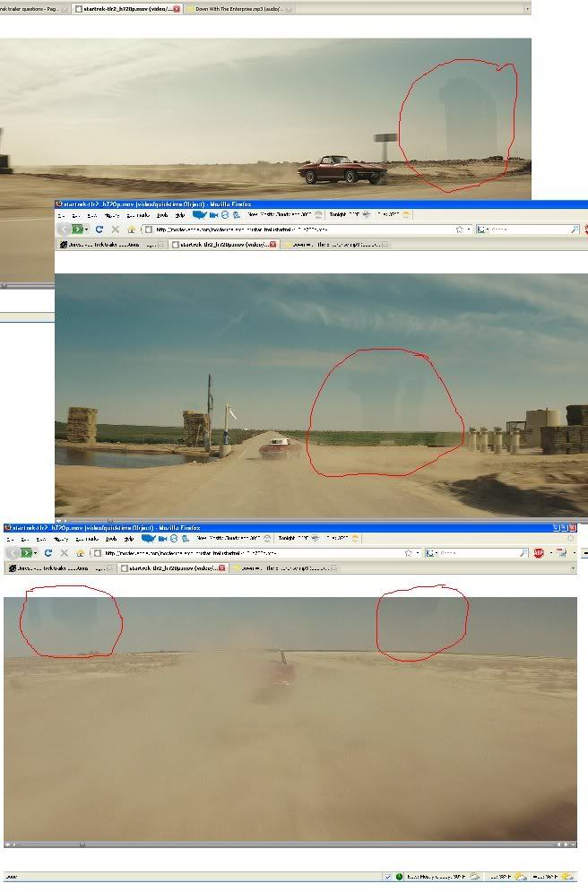Stop loading in bottom Firefox window

click(65, 552)
